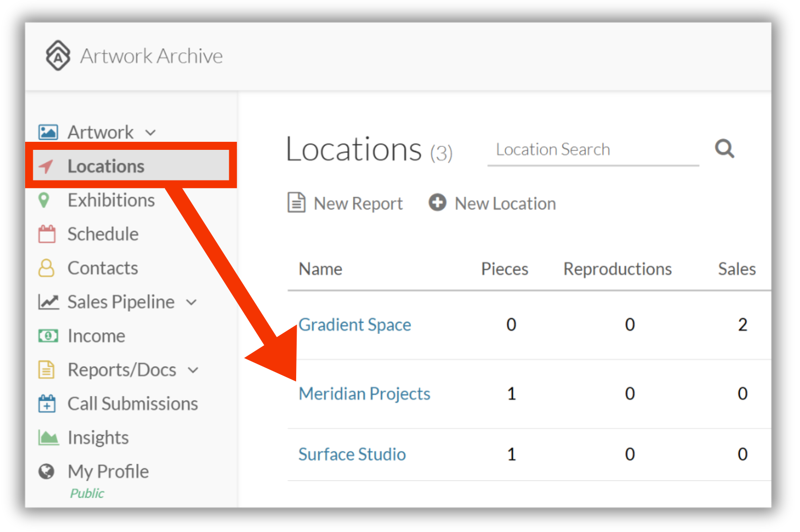
Task: Click the New Location plus icon
Action: [437, 203]
